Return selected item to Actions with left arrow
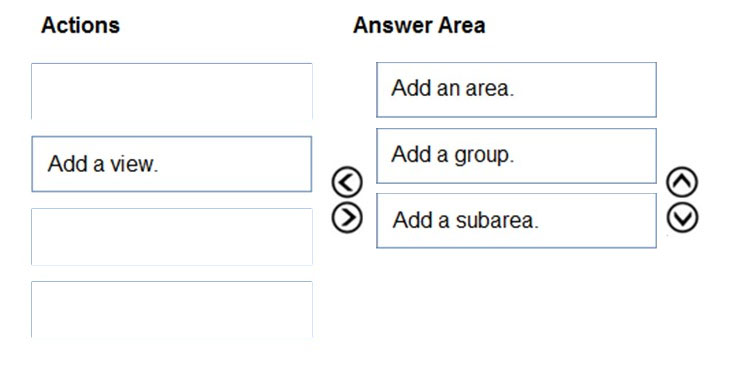 (347, 182)
